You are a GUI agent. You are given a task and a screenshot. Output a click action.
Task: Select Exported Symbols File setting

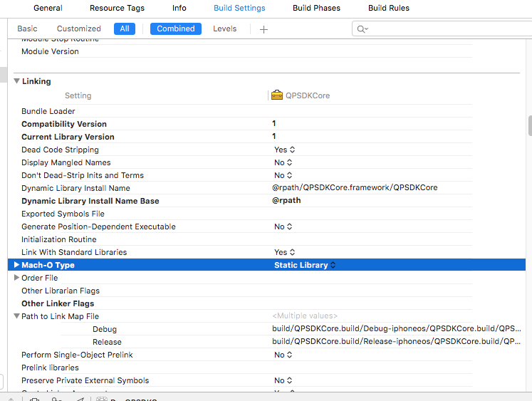(x=63, y=214)
